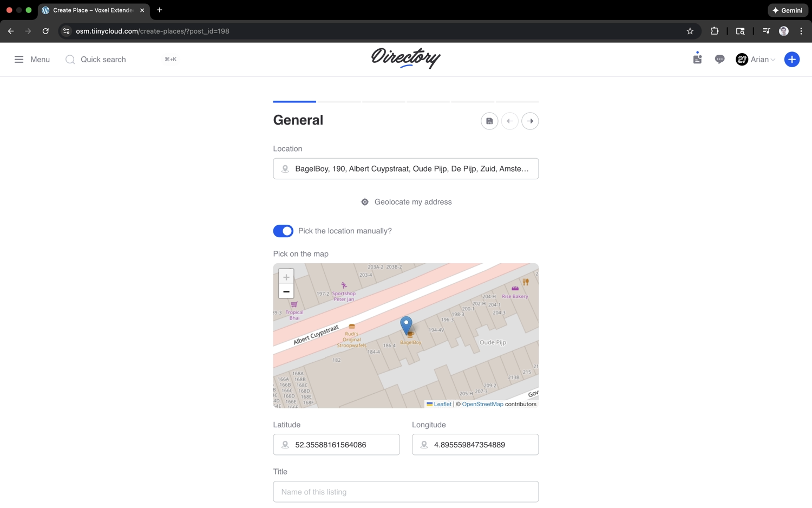Bookmark this page with star icon
This screenshot has width=812, height=508.
click(x=690, y=31)
